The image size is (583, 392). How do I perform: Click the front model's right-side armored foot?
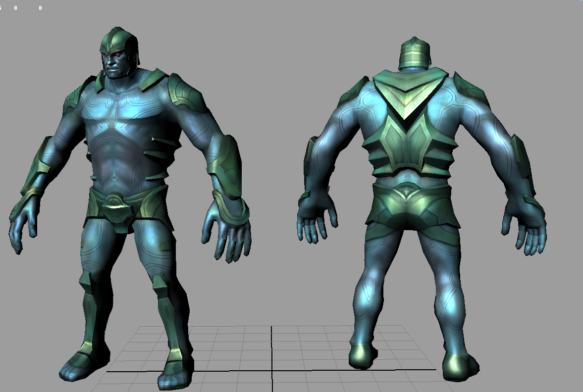click(172, 371)
